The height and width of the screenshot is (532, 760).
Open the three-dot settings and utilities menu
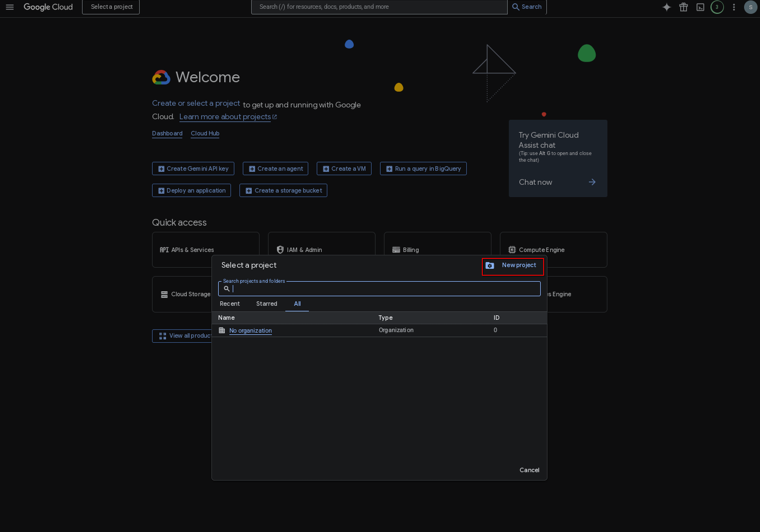[x=734, y=7]
